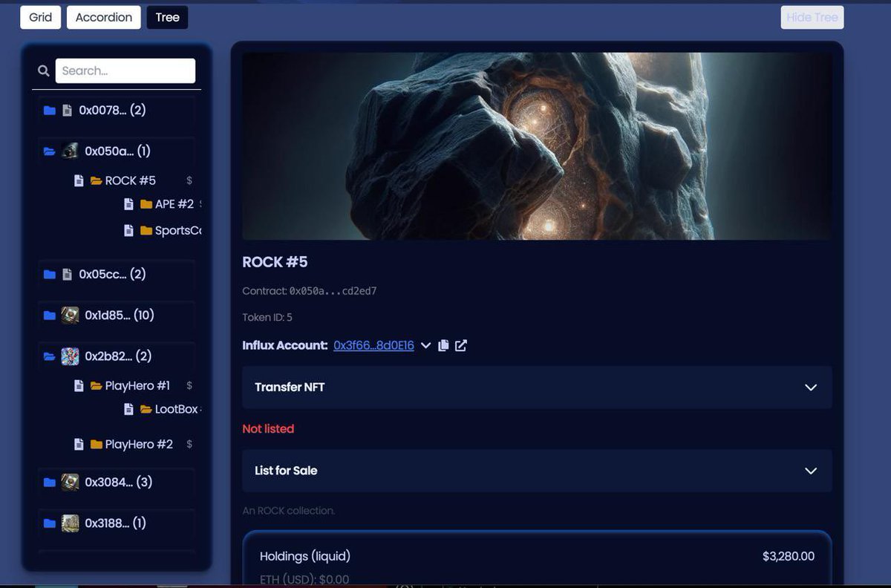Click the ROCK #5 title heading
The width and height of the screenshot is (891, 588).
(275, 262)
